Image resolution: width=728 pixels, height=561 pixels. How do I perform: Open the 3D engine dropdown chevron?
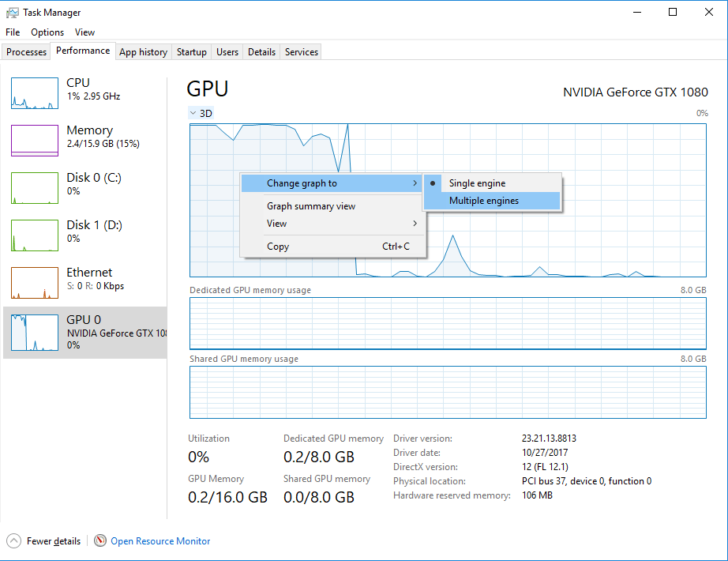[x=192, y=113]
